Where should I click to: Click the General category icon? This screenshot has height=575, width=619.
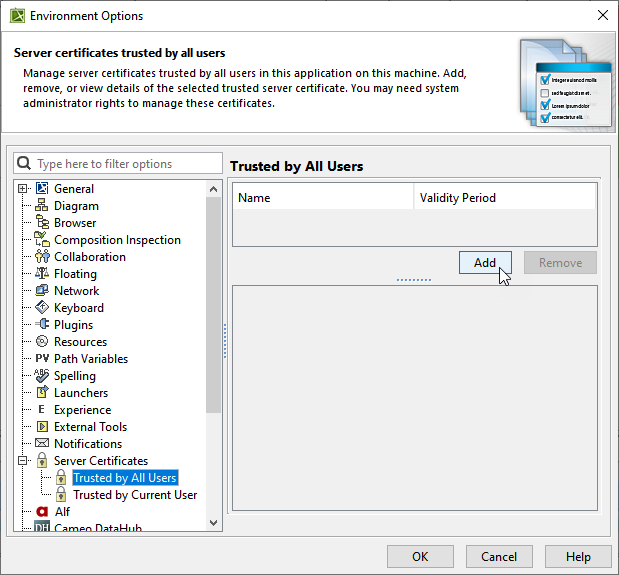42,188
